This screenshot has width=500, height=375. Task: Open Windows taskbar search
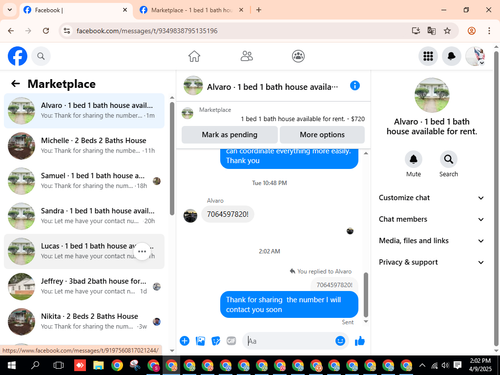click(x=35, y=365)
